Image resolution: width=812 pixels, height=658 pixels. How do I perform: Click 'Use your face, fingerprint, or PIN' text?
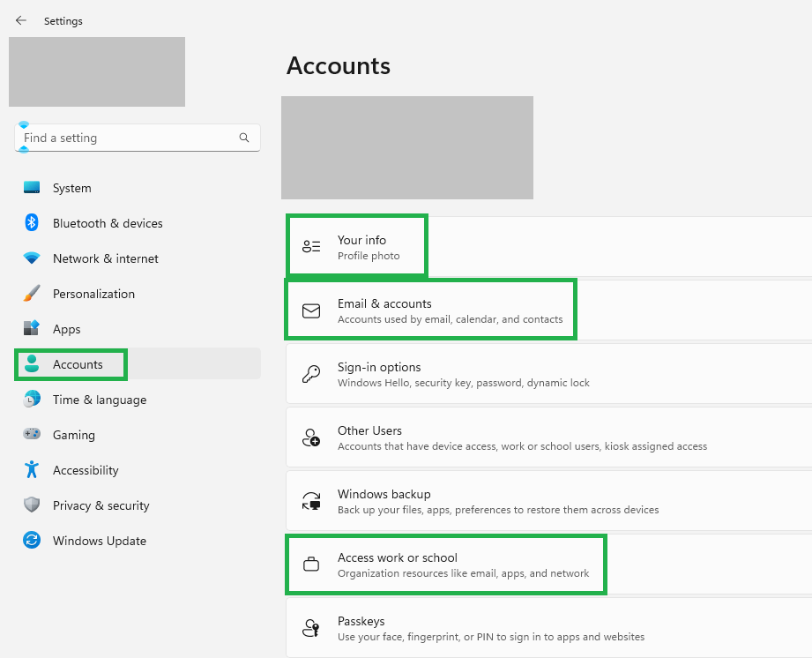click(491, 637)
